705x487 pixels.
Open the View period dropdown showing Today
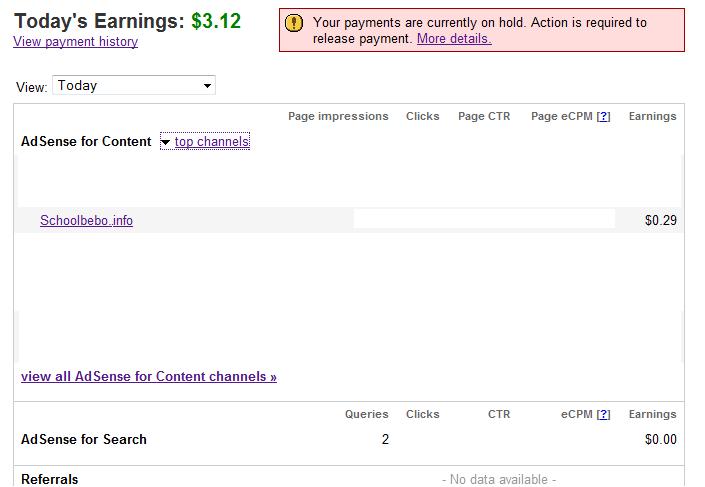click(134, 86)
